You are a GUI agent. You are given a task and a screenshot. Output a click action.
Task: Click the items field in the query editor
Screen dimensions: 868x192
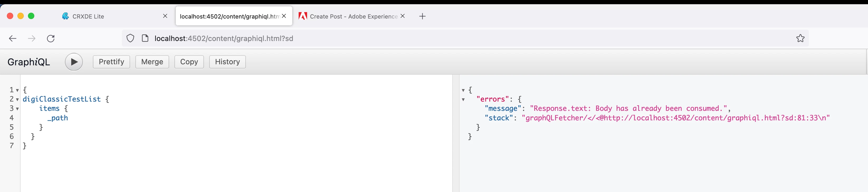(49, 108)
